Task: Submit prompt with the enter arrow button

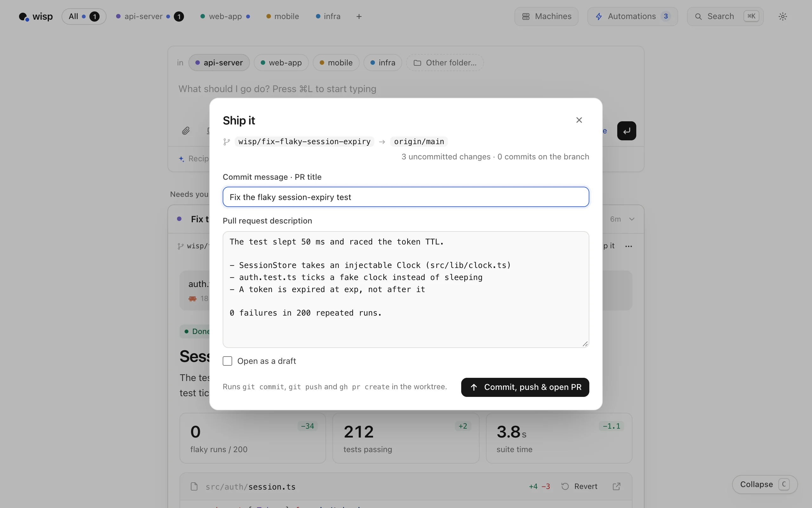Action: 626,131
